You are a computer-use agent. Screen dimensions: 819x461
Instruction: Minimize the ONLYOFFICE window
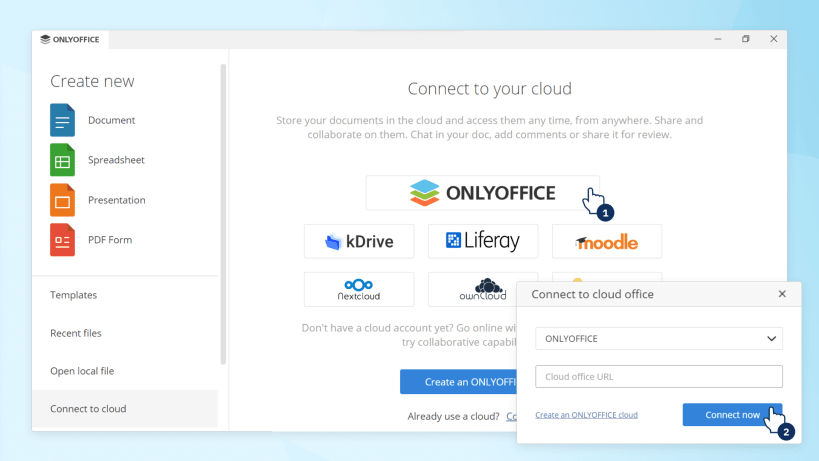tap(718, 39)
